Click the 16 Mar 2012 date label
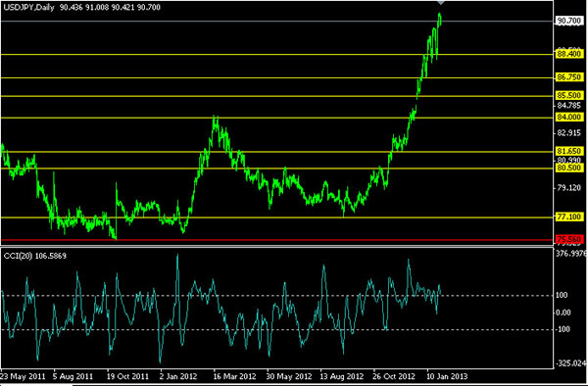Viewport: 588px width, 386px height. pyautogui.click(x=234, y=376)
